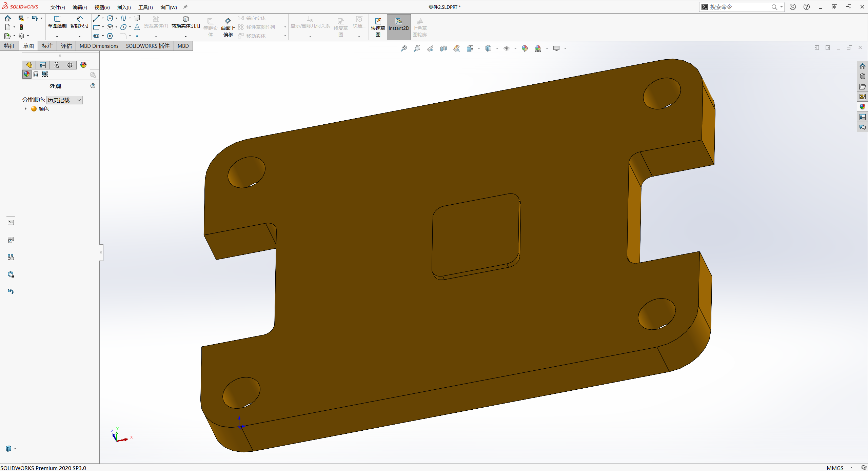868x471 pixels.
Task: Click 转换实体引用 convert entities tool
Action: [x=185, y=22]
